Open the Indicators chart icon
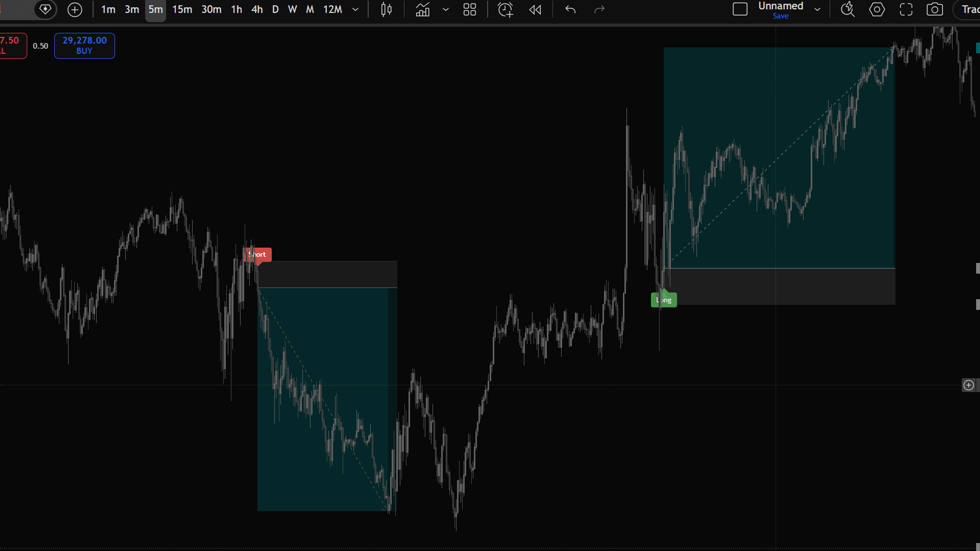 (x=423, y=10)
